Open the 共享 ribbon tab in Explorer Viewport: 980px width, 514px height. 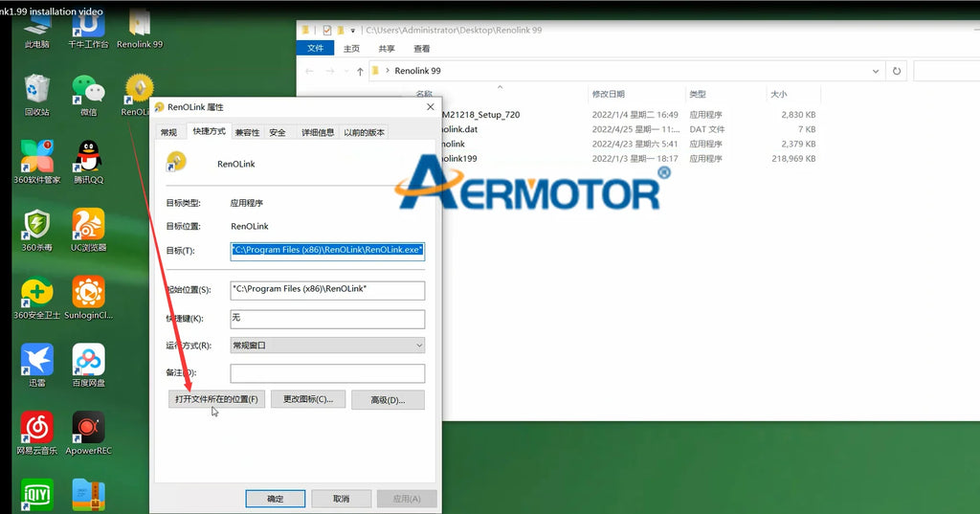coord(387,48)
